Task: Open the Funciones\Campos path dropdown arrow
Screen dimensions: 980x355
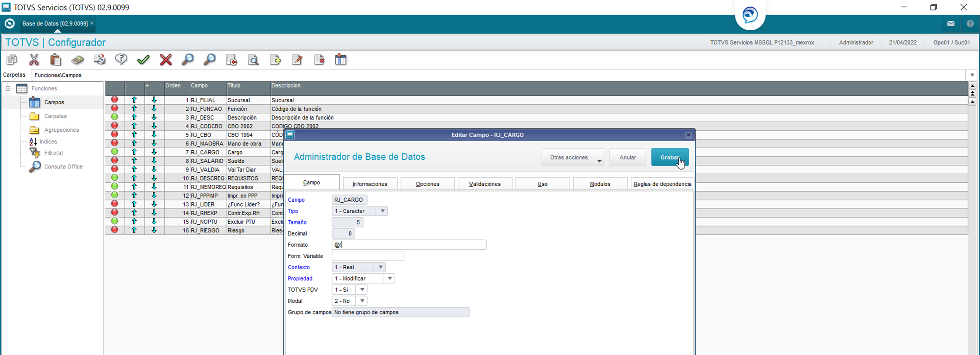Action: tap(972, 75)
